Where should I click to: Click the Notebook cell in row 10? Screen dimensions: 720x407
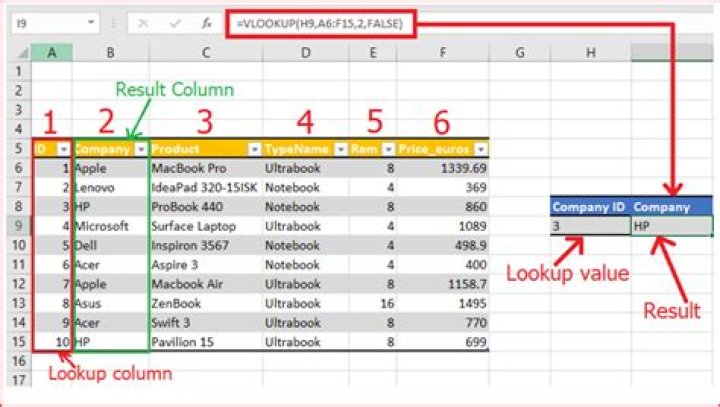306,245
